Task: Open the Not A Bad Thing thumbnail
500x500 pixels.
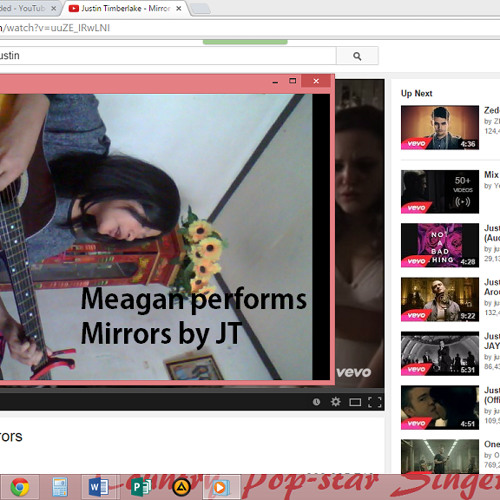Action: [440, 245]
